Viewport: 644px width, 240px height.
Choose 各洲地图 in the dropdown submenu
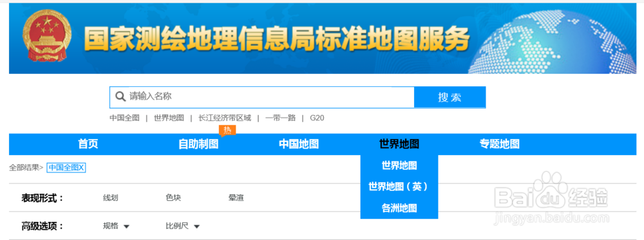click(x=399, y=208)
